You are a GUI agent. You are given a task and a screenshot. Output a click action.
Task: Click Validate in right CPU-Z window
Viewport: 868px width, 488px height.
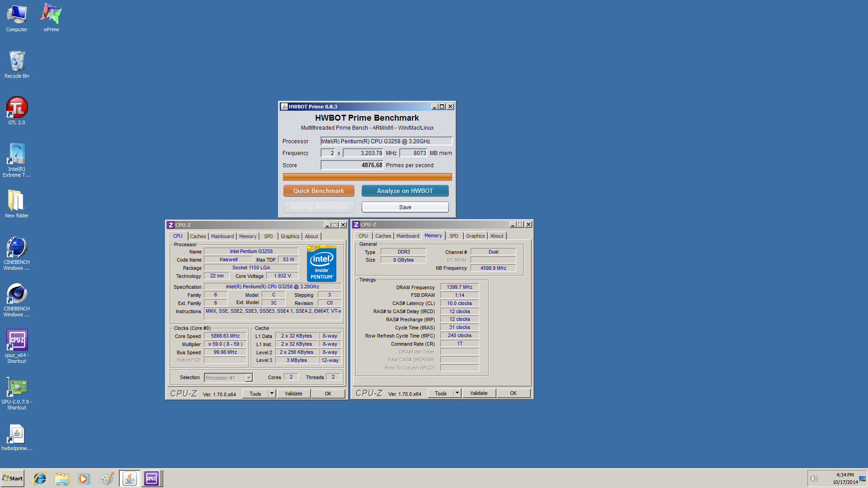[x=479, y=393]
